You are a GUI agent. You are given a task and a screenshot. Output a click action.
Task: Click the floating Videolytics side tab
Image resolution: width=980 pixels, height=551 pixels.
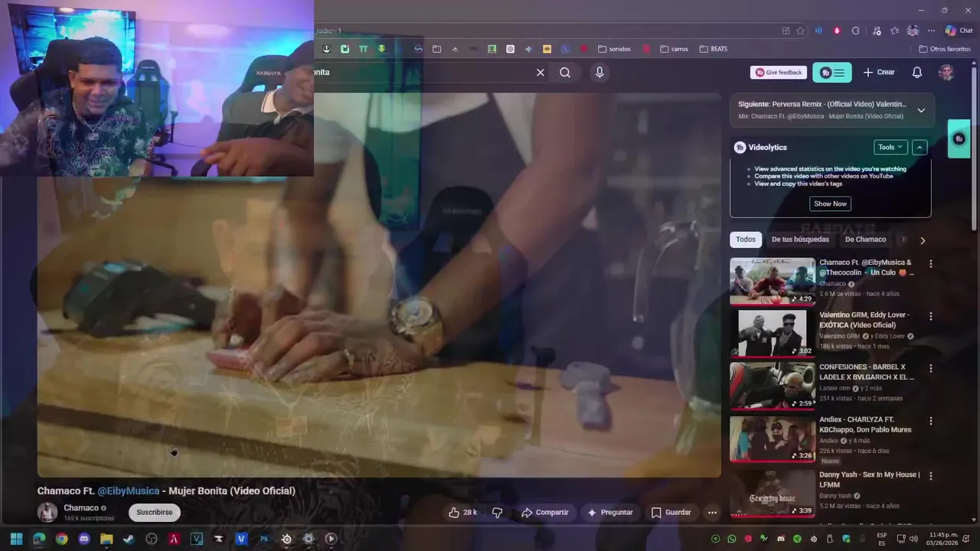pos(959,139)
